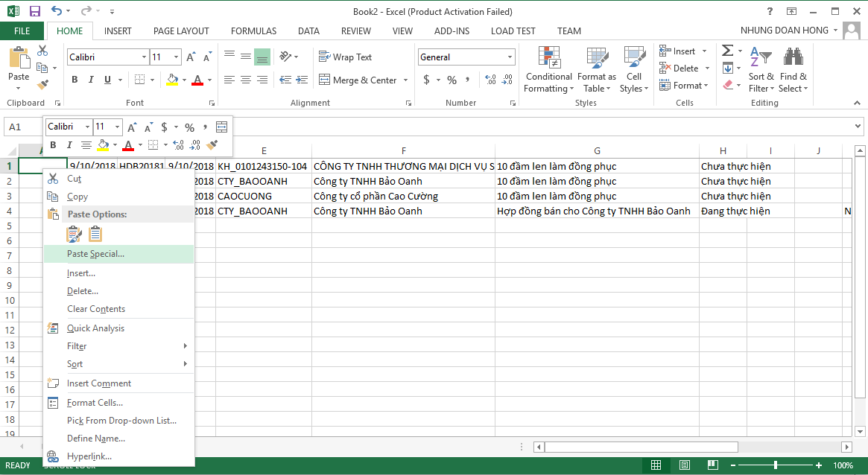Click the zoom slider in status bar
The image size is (868, 475).
coord(776,465)
